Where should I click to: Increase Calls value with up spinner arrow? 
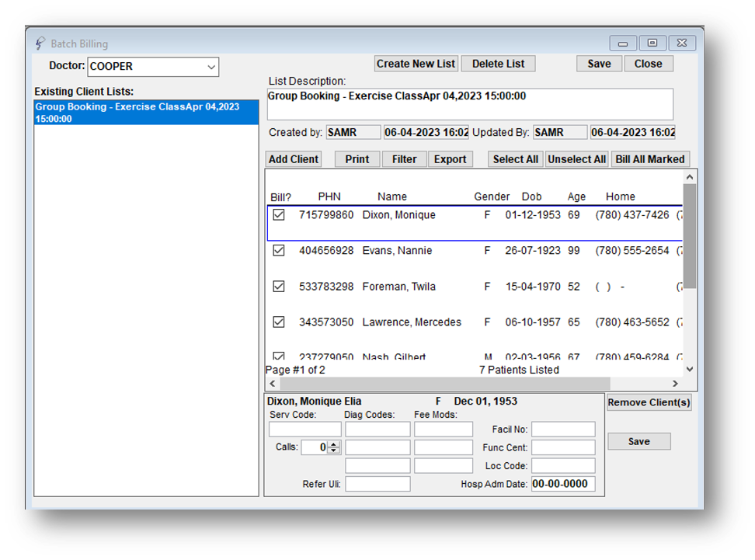[334, 443]
